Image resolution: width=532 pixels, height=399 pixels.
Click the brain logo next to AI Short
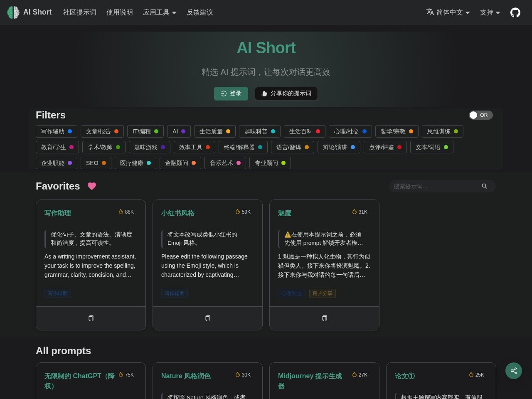pos(13,12)
